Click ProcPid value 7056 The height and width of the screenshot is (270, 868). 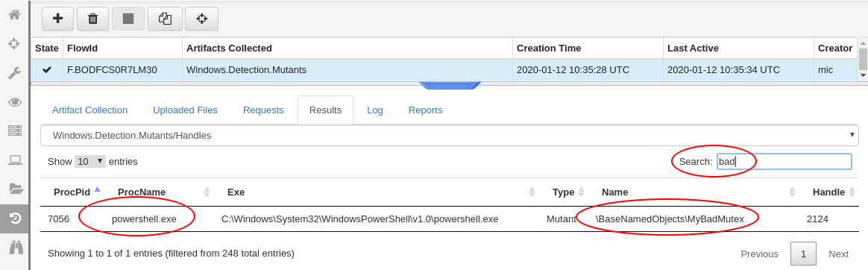point(59,219)
